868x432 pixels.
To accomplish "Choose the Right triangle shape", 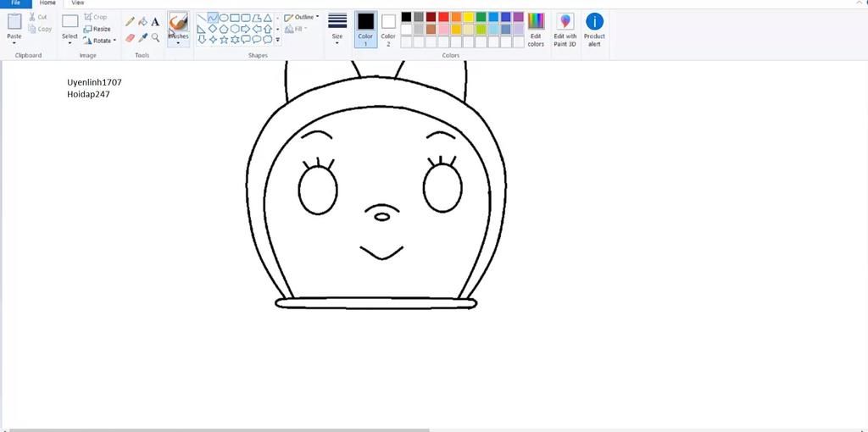I will [202, 29].
